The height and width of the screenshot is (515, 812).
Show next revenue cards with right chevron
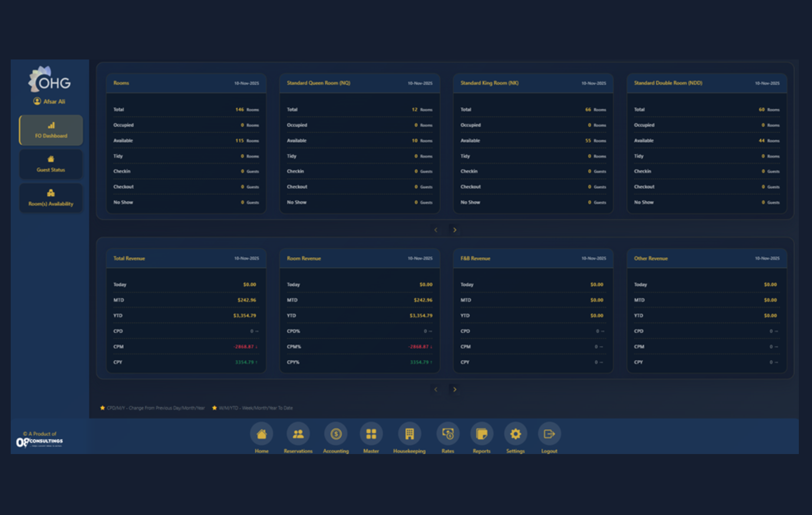coord(455,389)
